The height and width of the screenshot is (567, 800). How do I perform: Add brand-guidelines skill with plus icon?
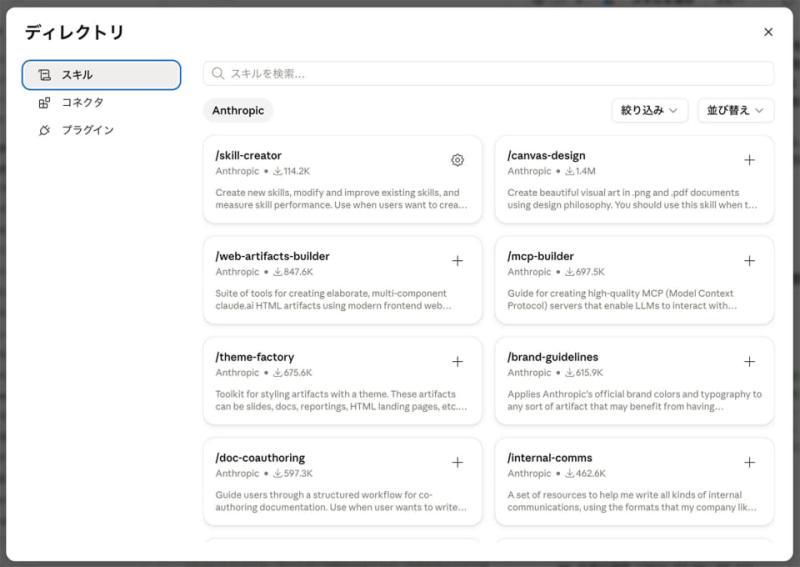(749, 362)
